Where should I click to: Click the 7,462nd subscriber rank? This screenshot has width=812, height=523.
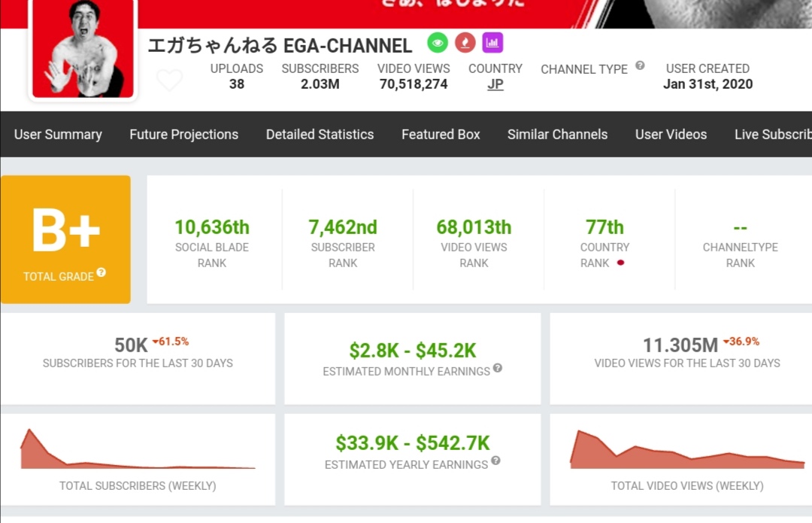[x=343, y=227]
